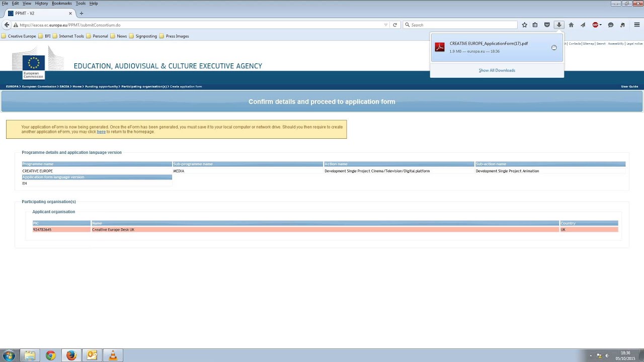Open a new tab with plus button

(82, 13)
